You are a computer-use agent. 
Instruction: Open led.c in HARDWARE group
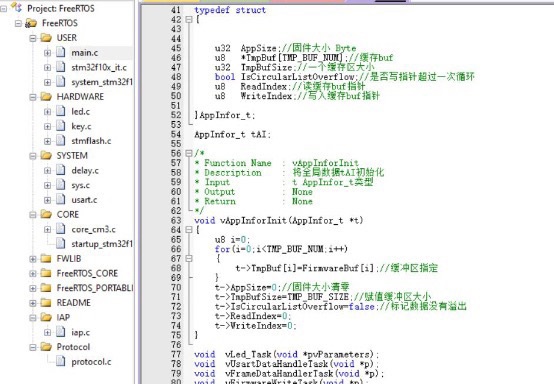tap(81, 112)
